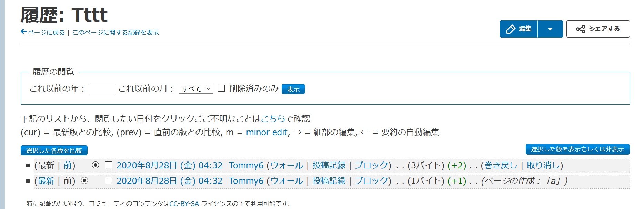
Task: Open the CC-BY-SA license link
Action: click(x=184, y=204)
